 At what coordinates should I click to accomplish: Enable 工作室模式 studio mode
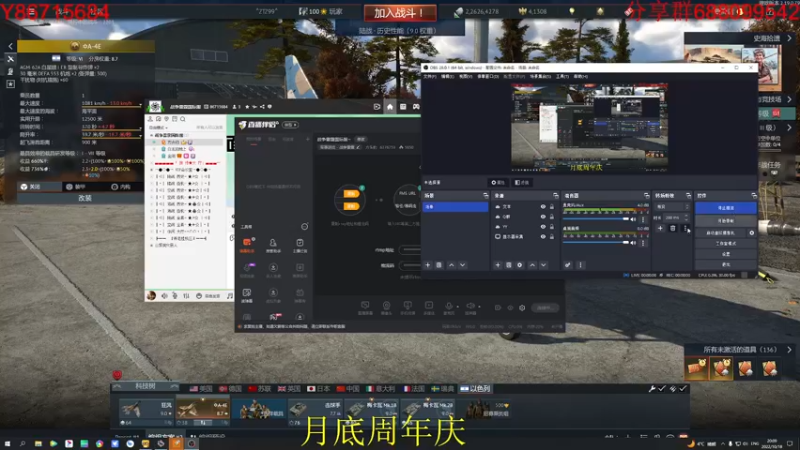coord(726,243)
